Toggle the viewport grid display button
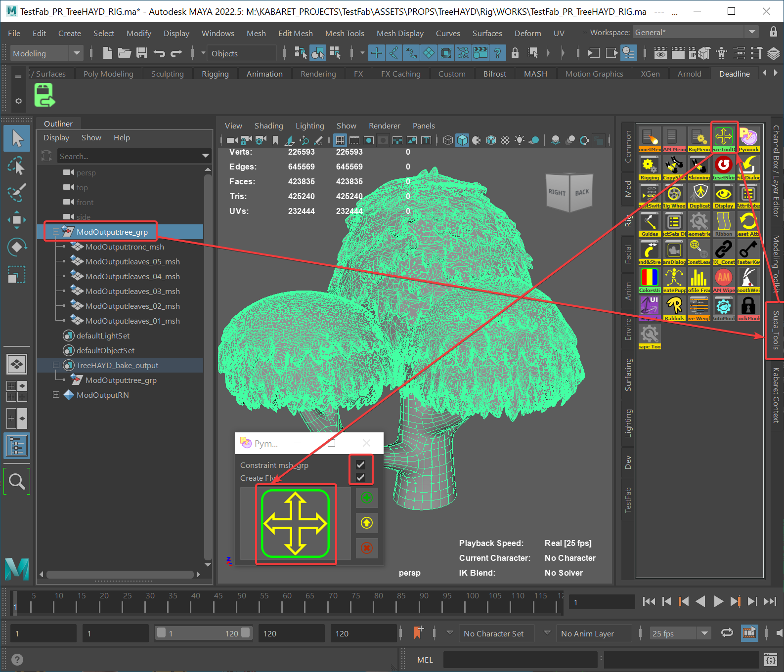 [340, 140]
